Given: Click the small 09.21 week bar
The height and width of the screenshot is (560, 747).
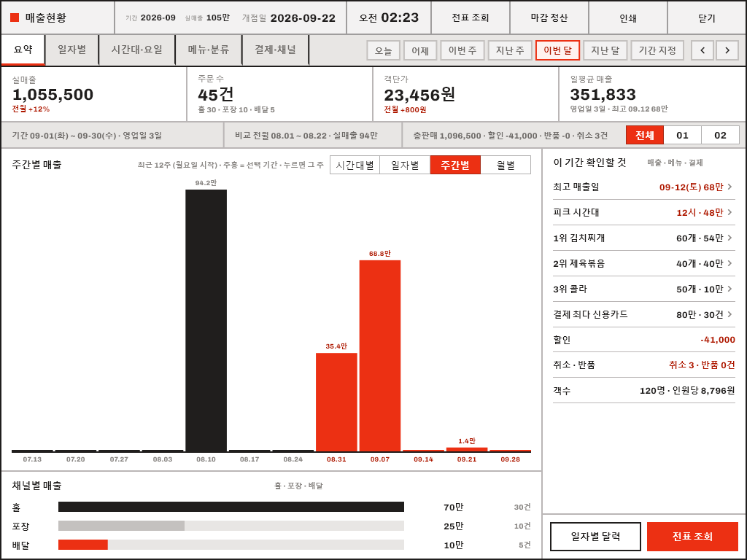Looking at the screenshot, I should [467, 449].
